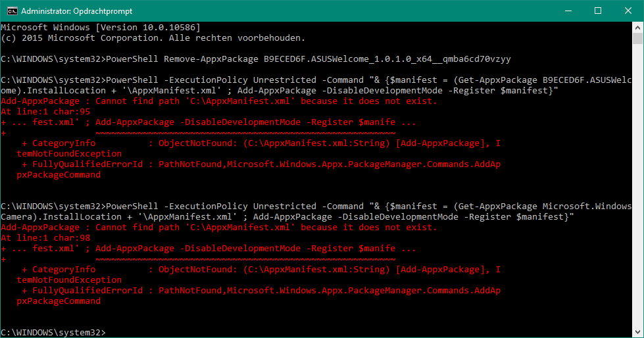Click 'At line:1 char:98' text
The height and width of the screenshot is (338, 644).
point(45,238)
